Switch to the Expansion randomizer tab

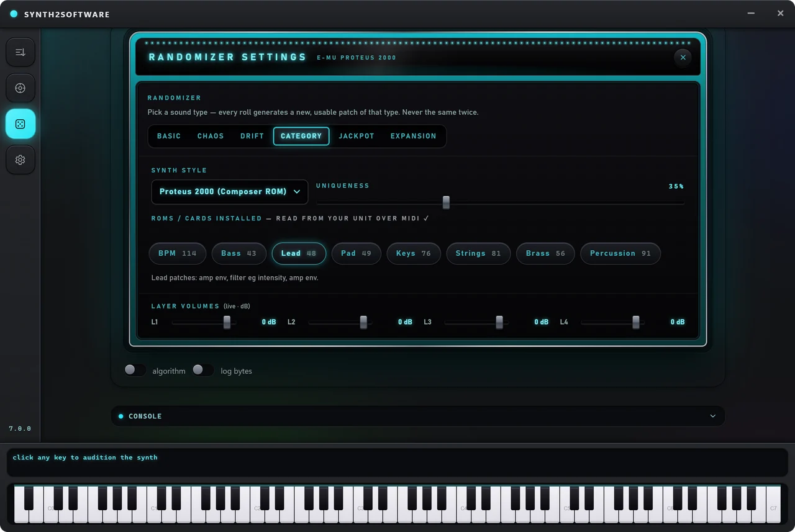tap(414, 136)
